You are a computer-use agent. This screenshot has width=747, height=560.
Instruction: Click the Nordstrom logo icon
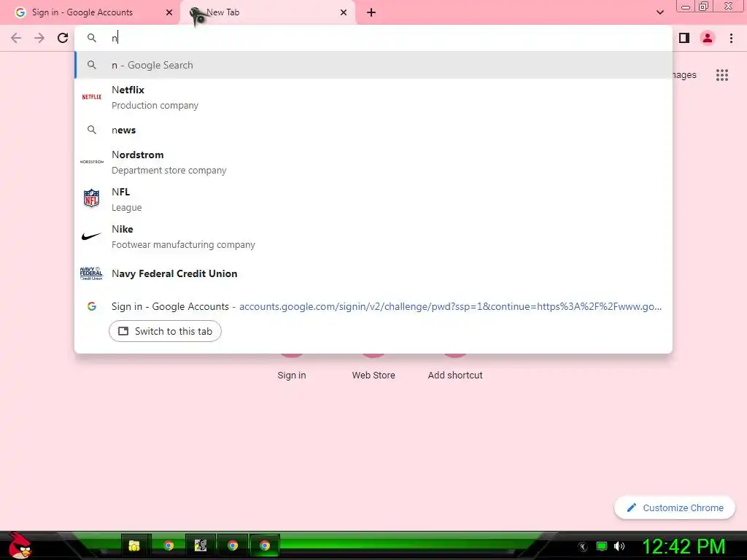pyautogui.click(x=91, y=162)
